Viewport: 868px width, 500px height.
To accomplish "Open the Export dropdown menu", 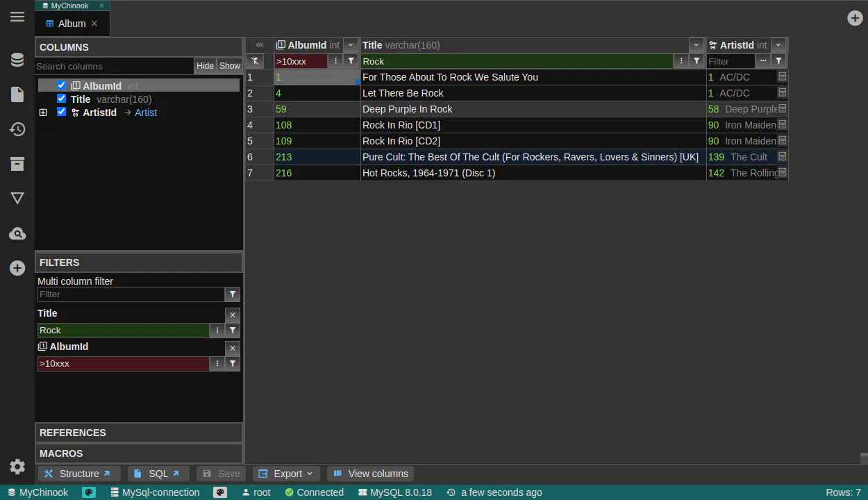I will [x=286, y=474].
